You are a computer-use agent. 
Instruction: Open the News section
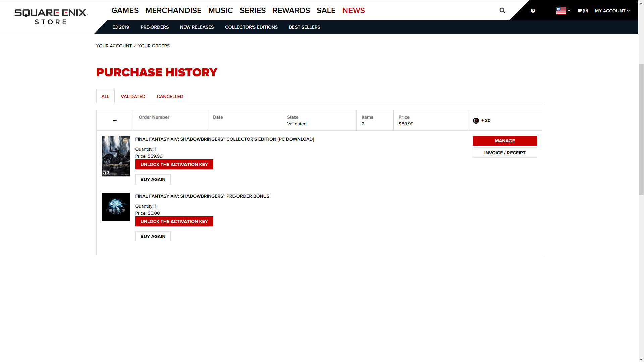click(x=354, y=10)
